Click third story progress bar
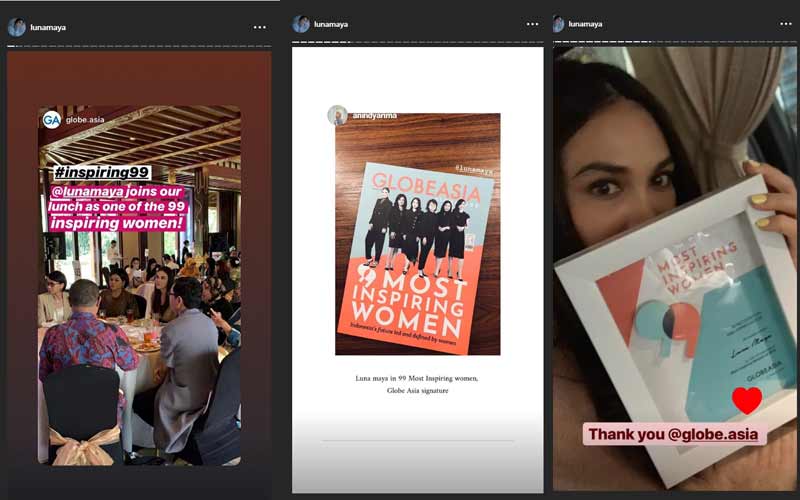The height and width of the screenshot is (500, 800). tap(674, 42)
